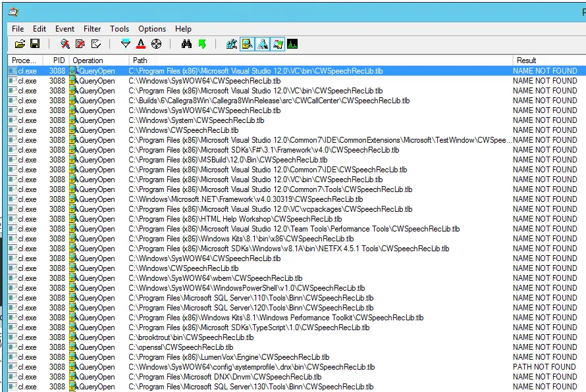Open Find with the binoculars icon

[186, 44]
